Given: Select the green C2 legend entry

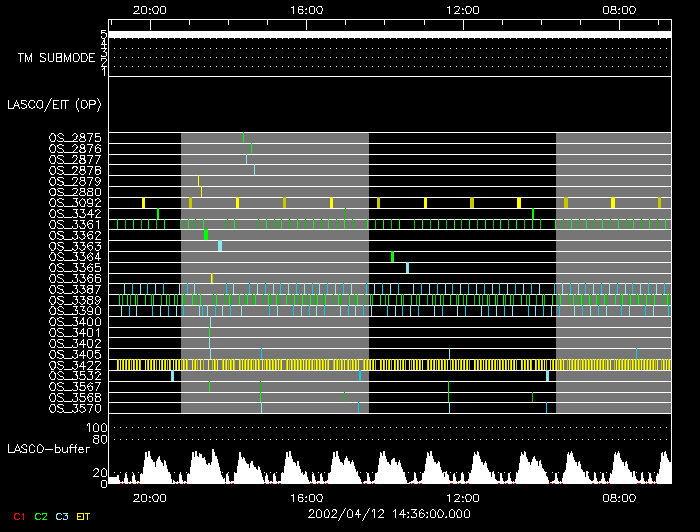Looking at the screenshot, I should pos(41,516).
